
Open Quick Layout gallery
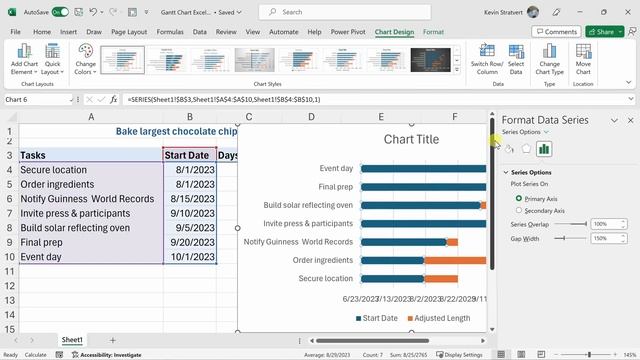[x=52, y=60]
